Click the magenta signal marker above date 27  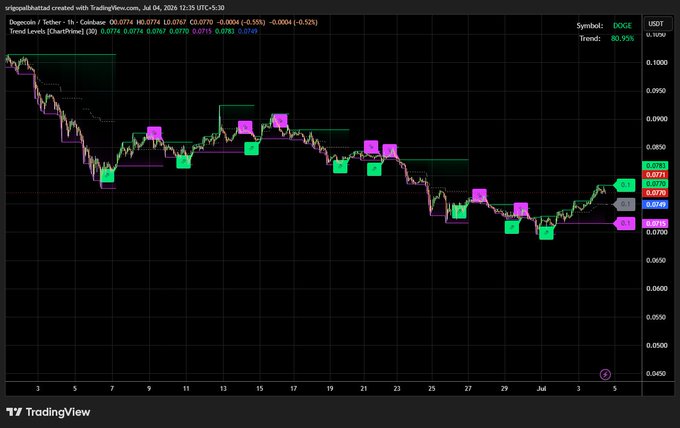pyautogui.click(x=479, y=196)
